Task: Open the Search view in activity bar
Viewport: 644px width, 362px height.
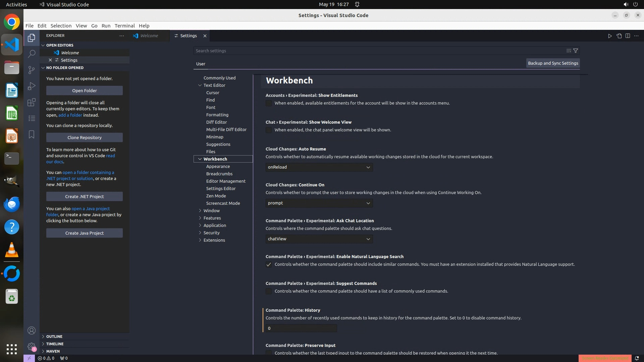Action: tap(32, 54)
